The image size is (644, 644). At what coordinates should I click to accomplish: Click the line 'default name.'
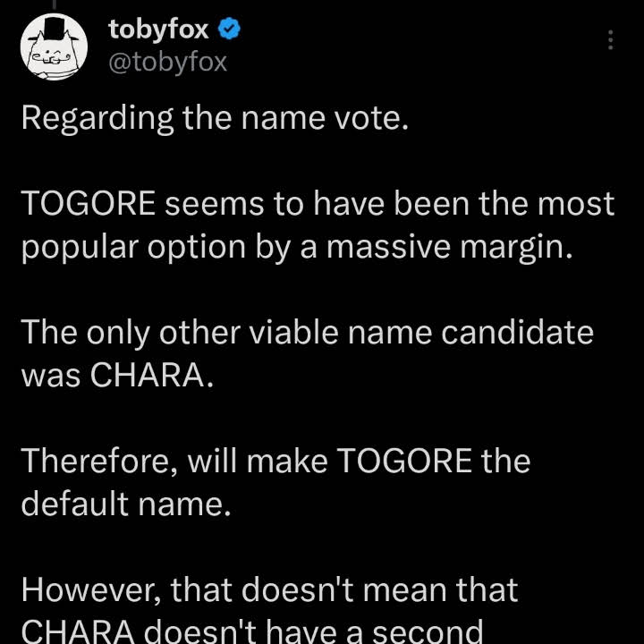pos(126,504)
